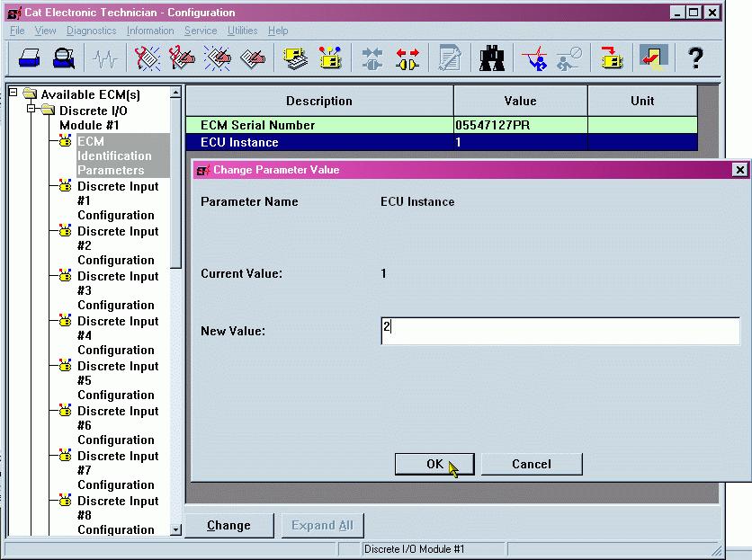Open the View menu
The width and height of the screenshot is (752, 560).
[x=45, y=31]
